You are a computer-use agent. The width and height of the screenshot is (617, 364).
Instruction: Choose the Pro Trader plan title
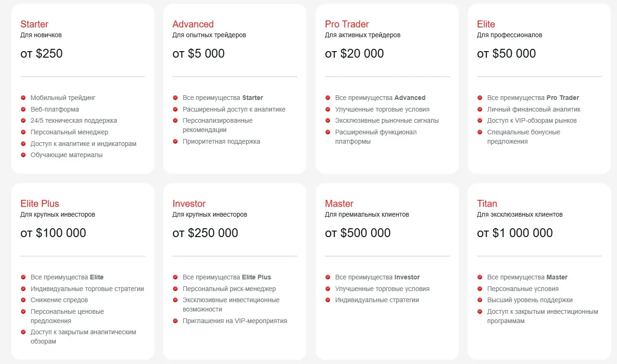[x=347, y=24]
